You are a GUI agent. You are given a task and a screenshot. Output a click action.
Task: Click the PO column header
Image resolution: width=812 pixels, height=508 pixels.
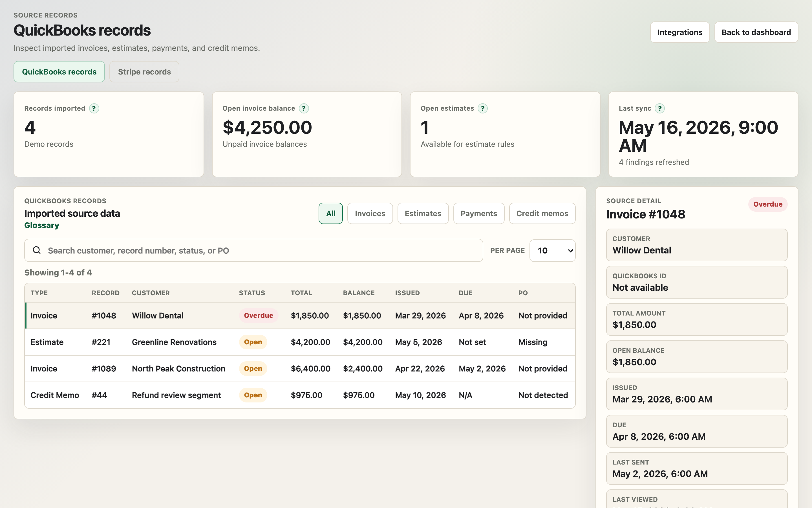[x=523, y=293]
